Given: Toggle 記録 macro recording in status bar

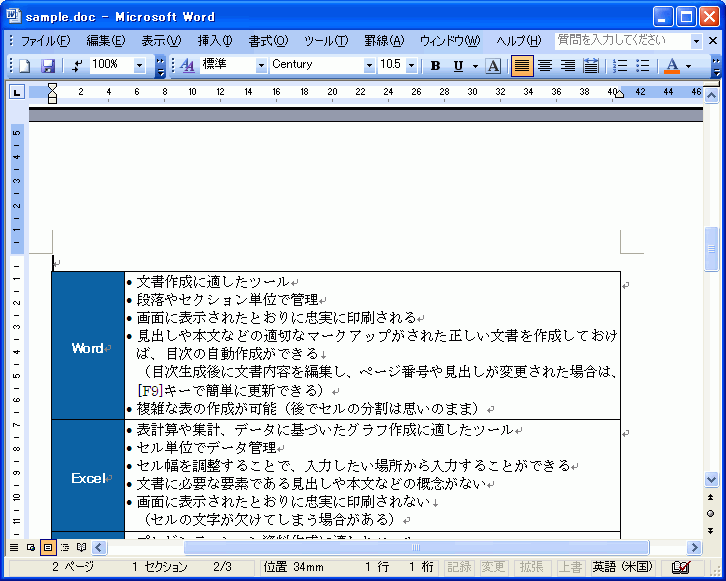Looking at the screenshot, I should point(458,567).
